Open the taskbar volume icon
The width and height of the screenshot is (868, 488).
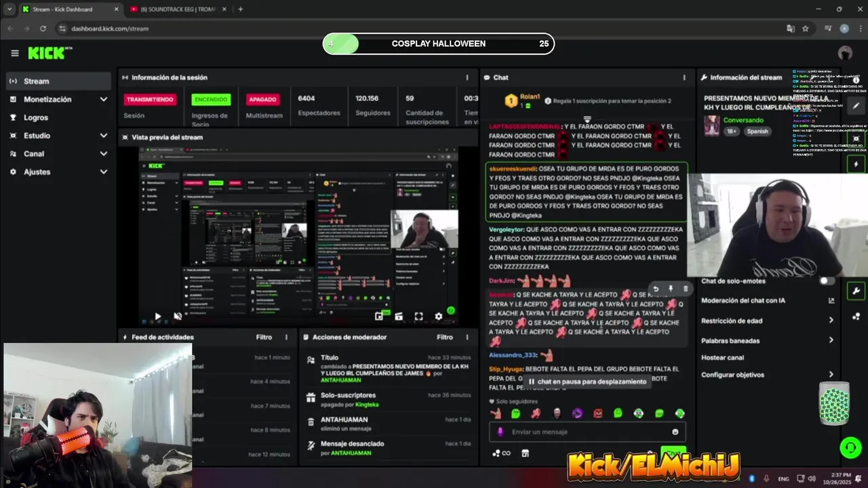tap(812, 479)
